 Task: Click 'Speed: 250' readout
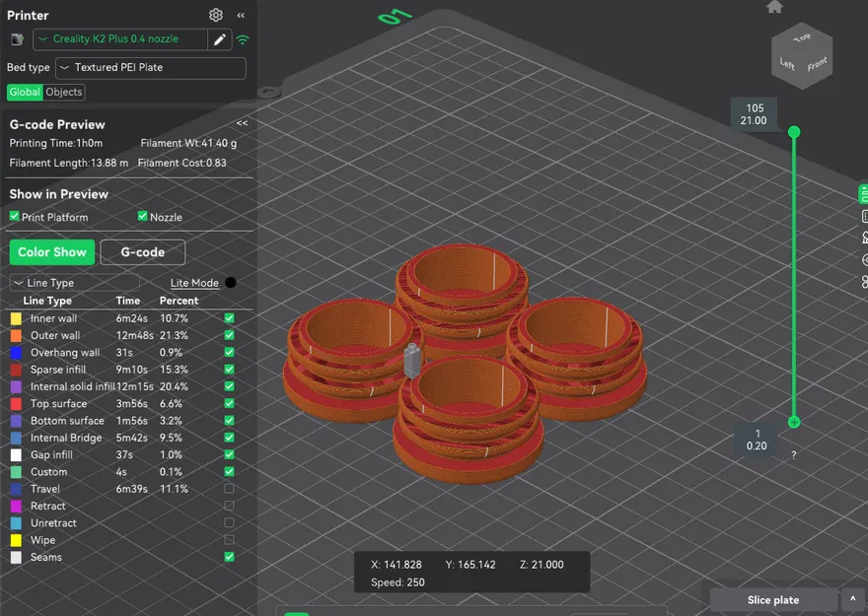click(398, 582)
